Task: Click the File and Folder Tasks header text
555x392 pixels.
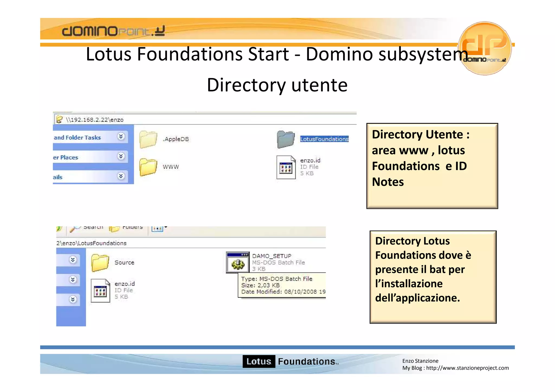Action: click(77, 137)
